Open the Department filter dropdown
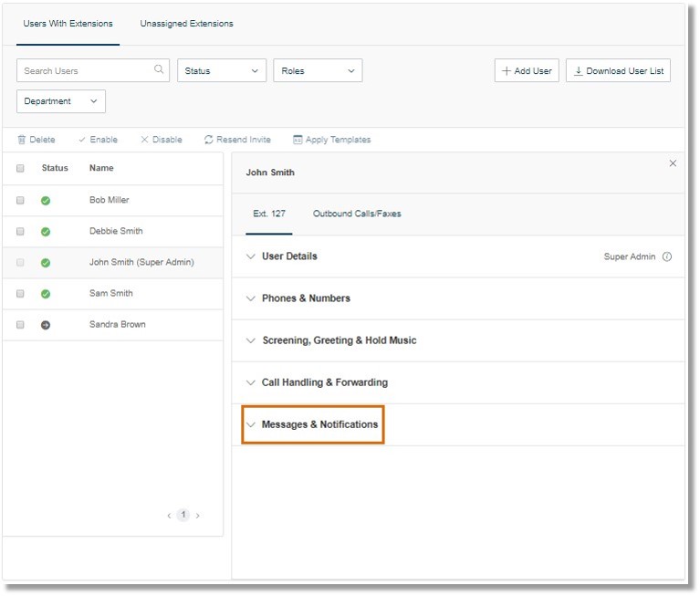This screenshot has width=700, height=596. coord(61,101)
